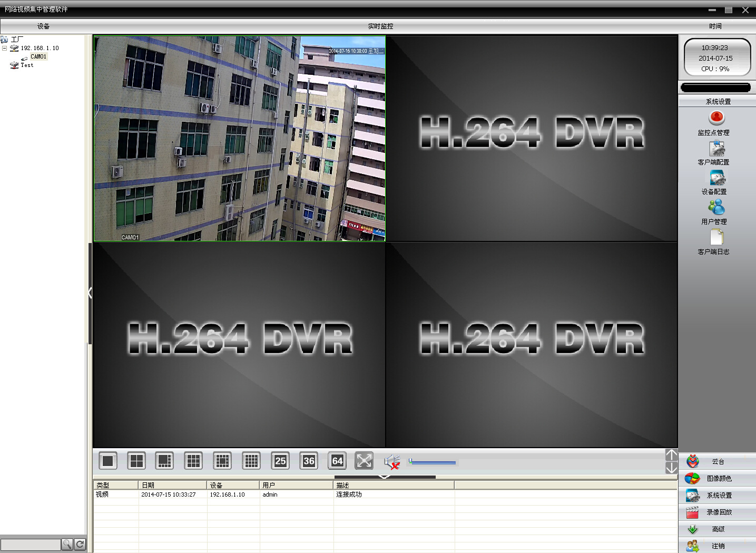
Task: Select CAM01 camera in device tree
Action: (x=38, y=56)
